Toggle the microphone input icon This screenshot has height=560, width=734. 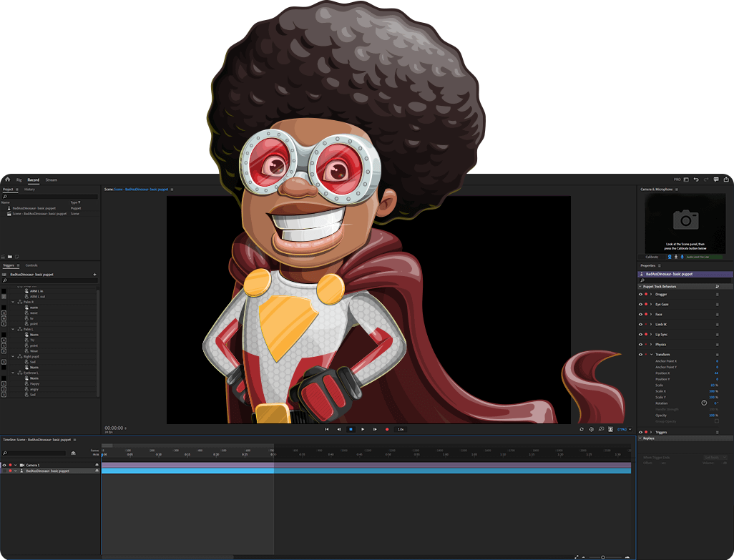(681, 257)
